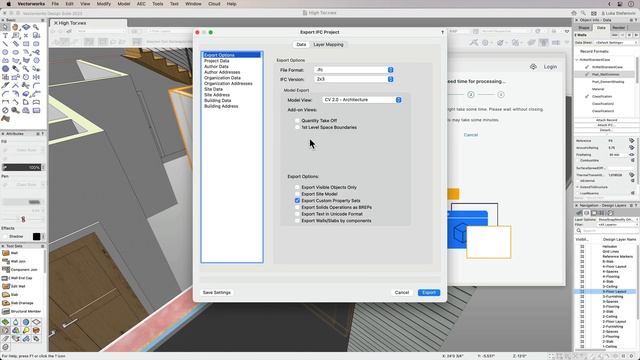Select the Fillet tool
The width and height of the screenshot is (640, 360).
36,85
